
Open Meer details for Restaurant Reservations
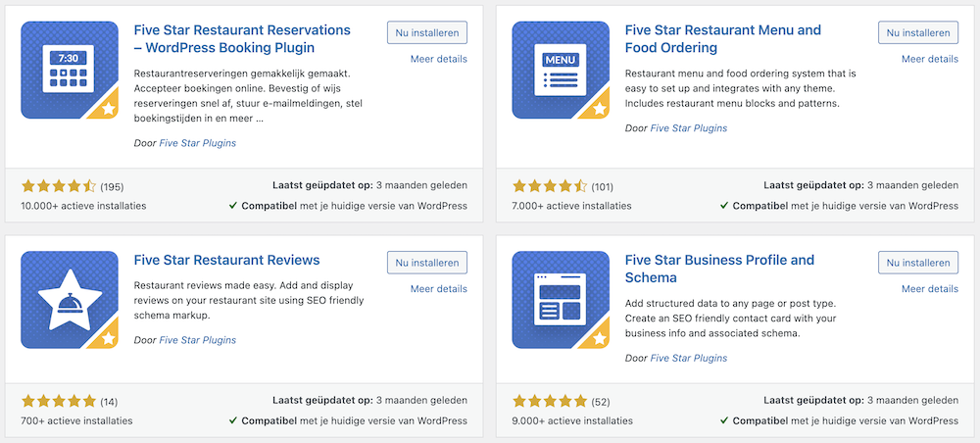tap(438, 59)
